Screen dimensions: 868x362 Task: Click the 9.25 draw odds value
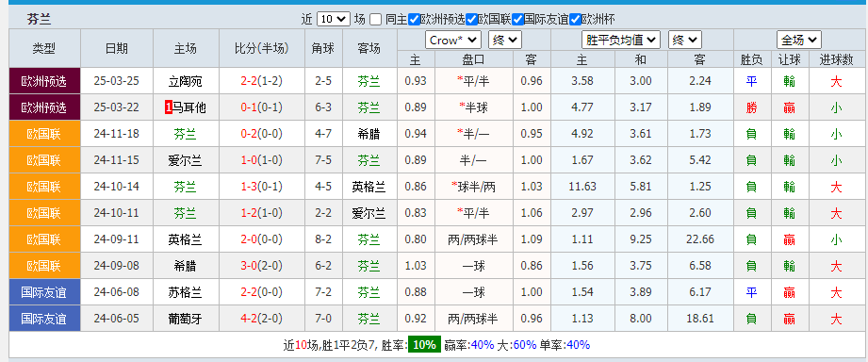click(641, 239)
